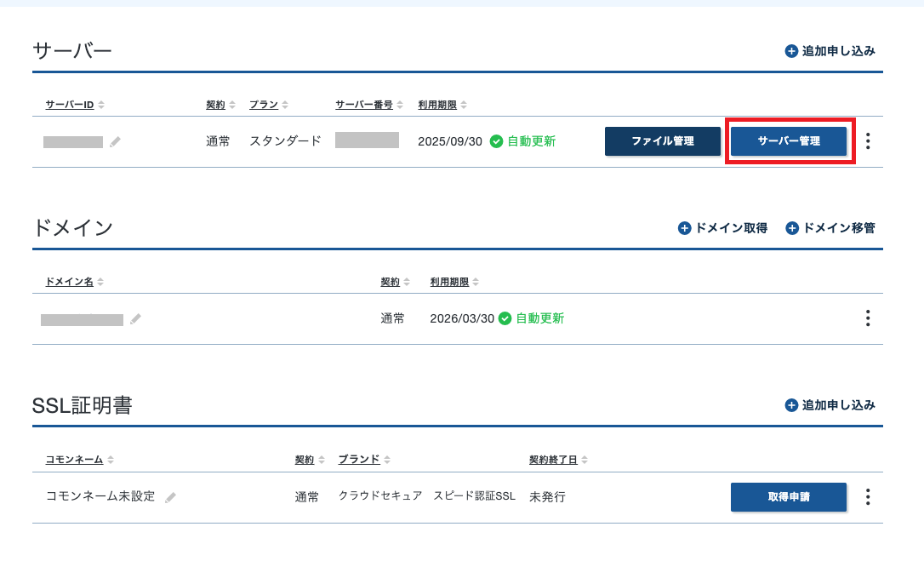This screenshot has width=924, height=561.
Task: Click 追加申し込み in the SSL証明書 section
Action: pos(830,405)
